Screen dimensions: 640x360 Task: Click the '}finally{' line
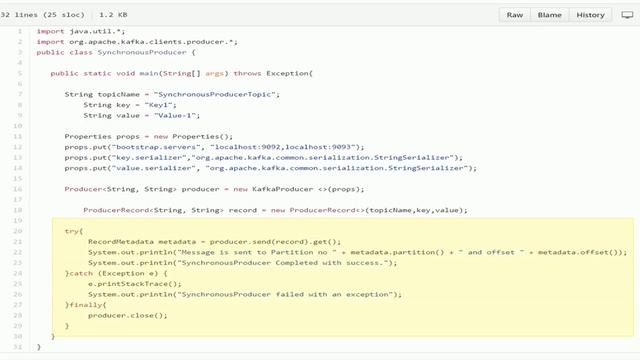point(85,304)
